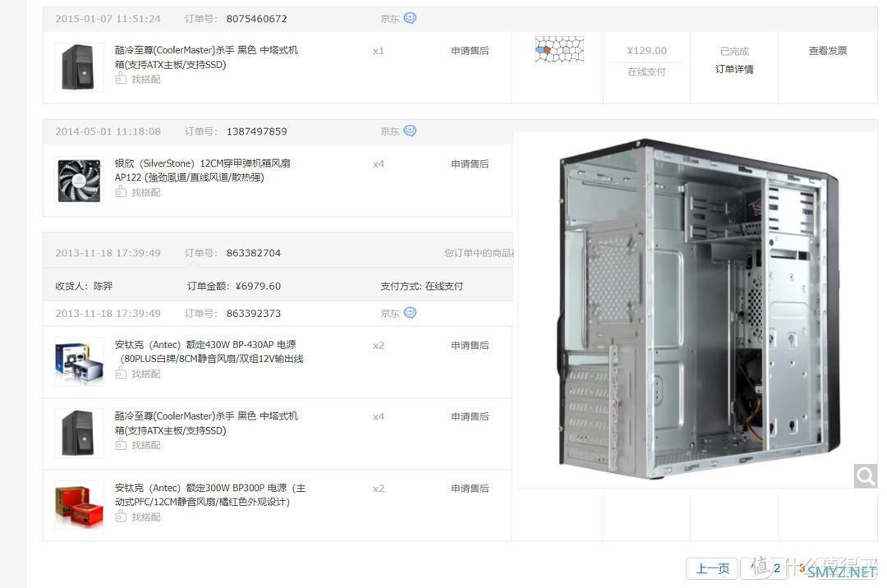Viewport: 887px width, 588px height.
Task: Click the magnifier icon on the case photo
Action: [866, 476]
